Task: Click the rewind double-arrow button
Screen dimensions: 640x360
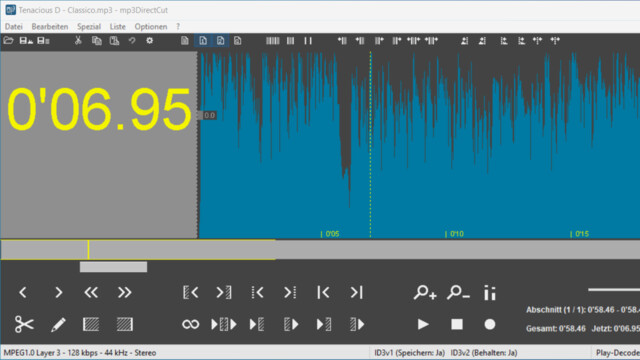Action: (x=91, y=292)
